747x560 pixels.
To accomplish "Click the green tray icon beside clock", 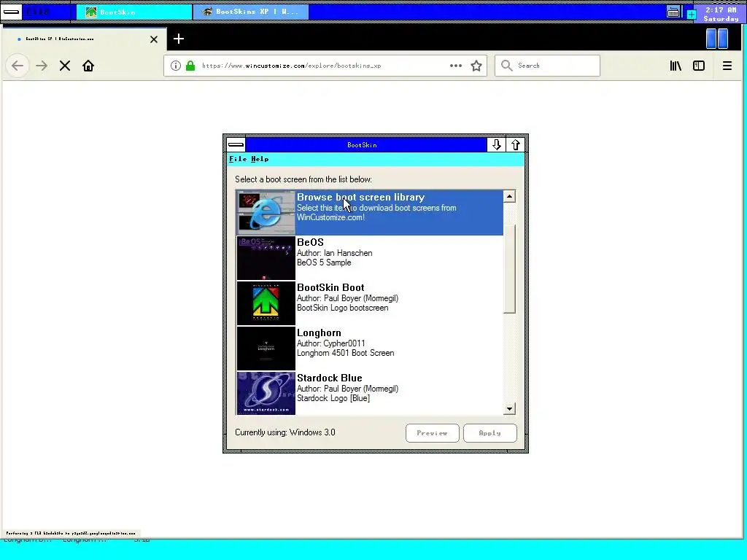I will pyautogui.click(x=692, y=15).
